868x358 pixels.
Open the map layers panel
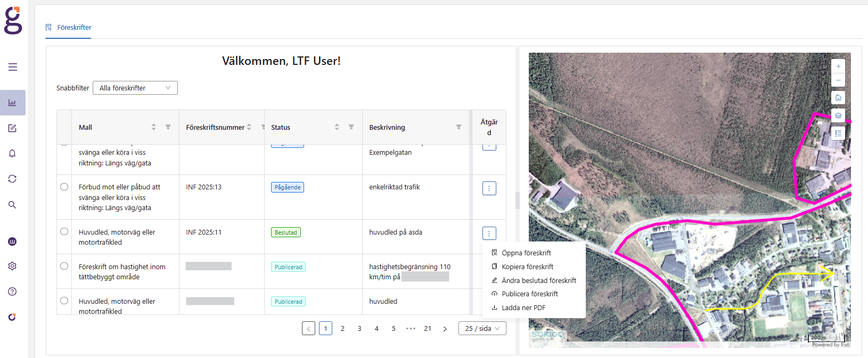(x=838, y=115)
